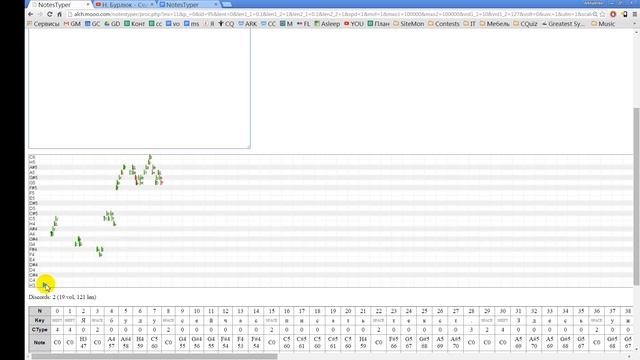The width and height of the screenshot is (640, 360).
Task: Open the Chrome hamburger menu
Action: pos(635,14)
